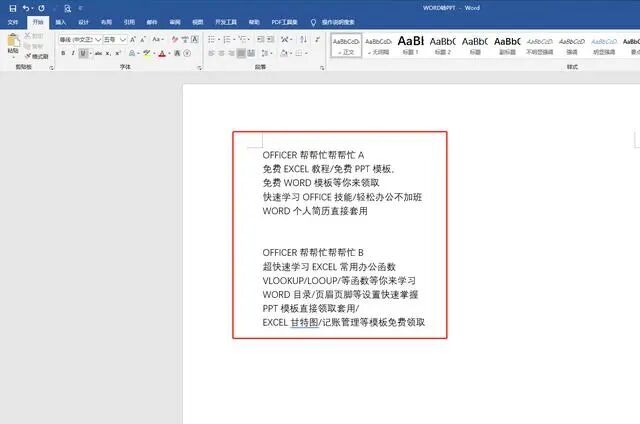Toggle center alignment in the paragraph group

pyautogui.click(x=221, y=53)
